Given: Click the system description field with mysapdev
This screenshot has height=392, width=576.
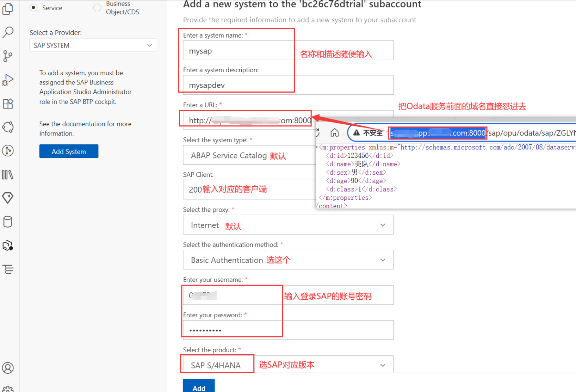Looking at the screenshot, I should (288, 85).
